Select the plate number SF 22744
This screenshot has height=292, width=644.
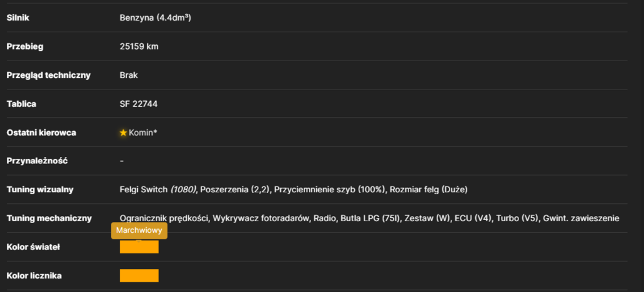point(138,104)
